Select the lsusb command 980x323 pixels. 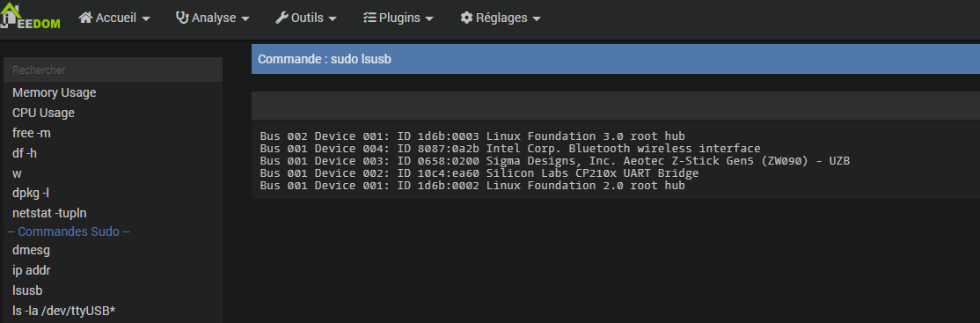(27, 290)
